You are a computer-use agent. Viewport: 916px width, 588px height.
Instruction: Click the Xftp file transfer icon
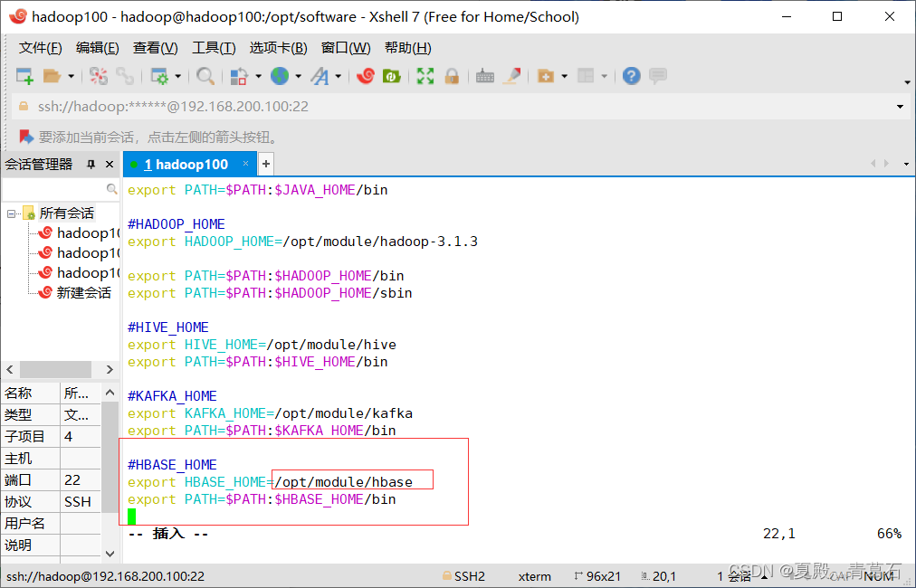pyautogui.click(x=391, y=76)
